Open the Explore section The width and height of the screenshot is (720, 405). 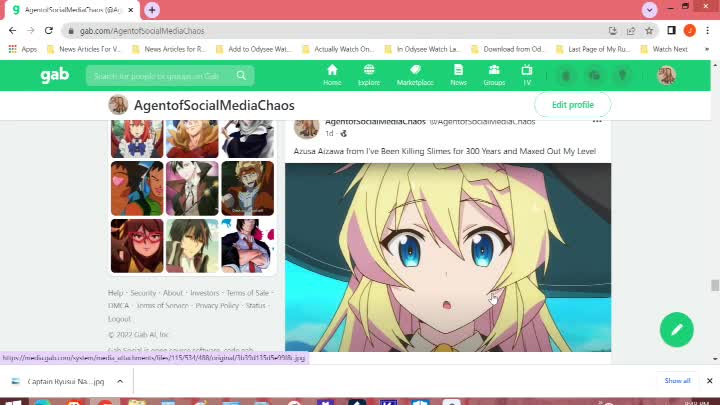[369, 75]
